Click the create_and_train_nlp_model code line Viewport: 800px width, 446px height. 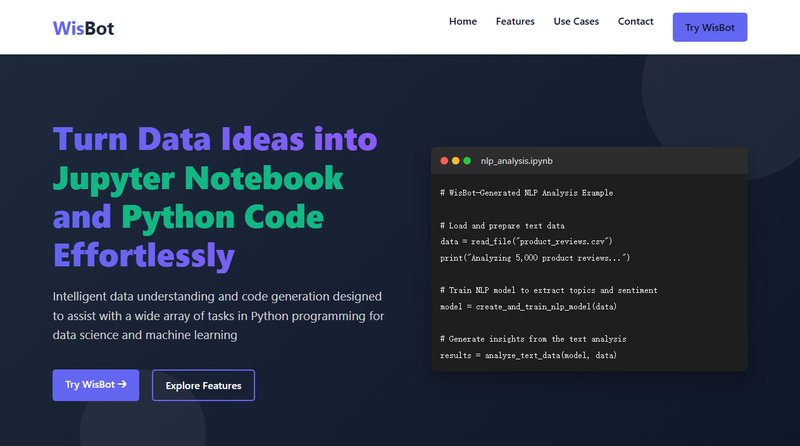[528, 307]
